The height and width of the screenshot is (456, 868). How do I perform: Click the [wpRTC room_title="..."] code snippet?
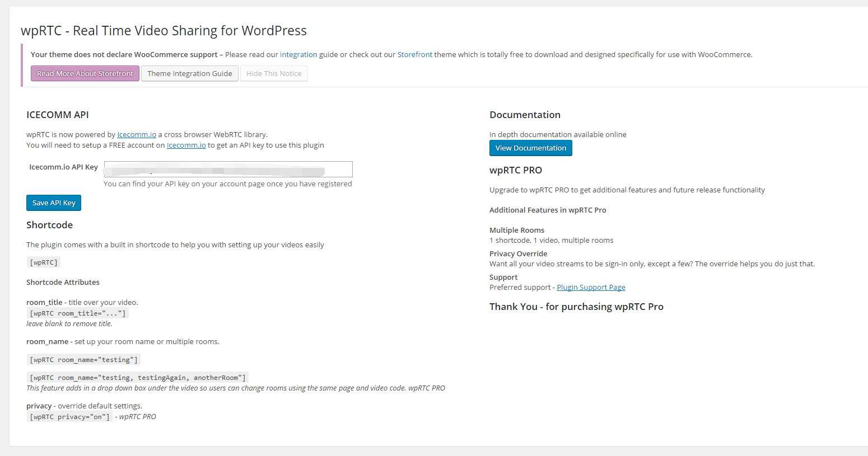78,313
